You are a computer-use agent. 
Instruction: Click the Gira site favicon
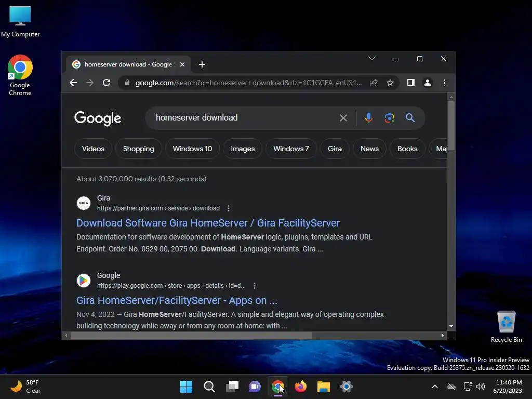(x=84, y=203)
